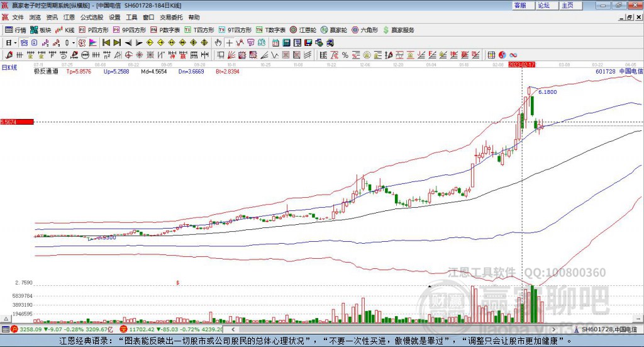This screenshot has height=347, width=644.
Task: Open the 浏览 menu
Action: click(x=35, y=17)
